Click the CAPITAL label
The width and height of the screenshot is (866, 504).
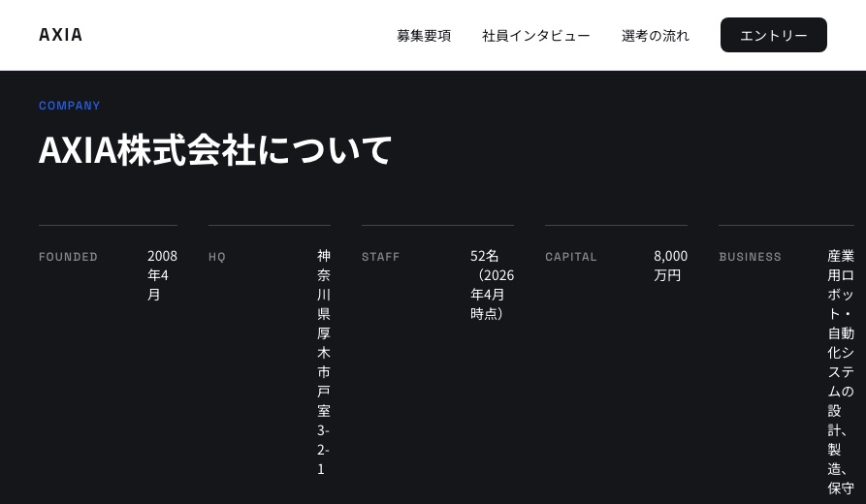pyautogui.click(x=571, y=257)
